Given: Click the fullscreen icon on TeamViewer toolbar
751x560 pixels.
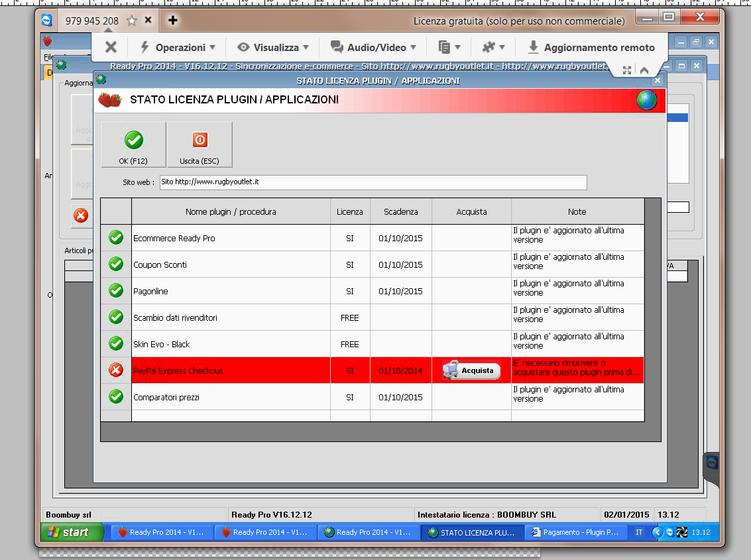Looking at the screenshot, I should 627,70.
